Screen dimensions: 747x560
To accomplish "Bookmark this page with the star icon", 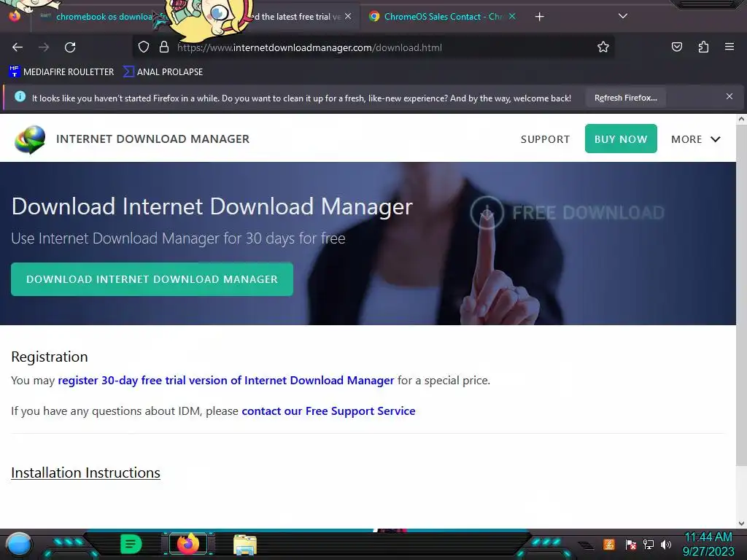I will point(603,47).
